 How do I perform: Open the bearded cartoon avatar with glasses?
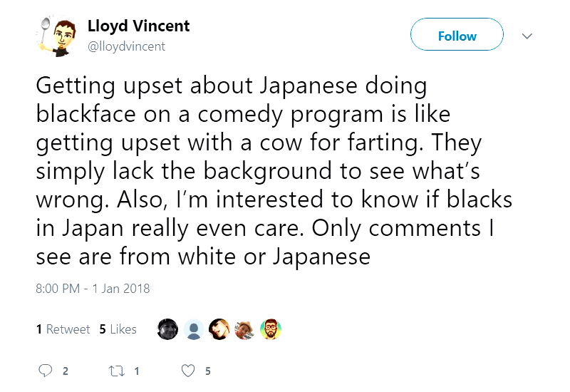[271, 329]
